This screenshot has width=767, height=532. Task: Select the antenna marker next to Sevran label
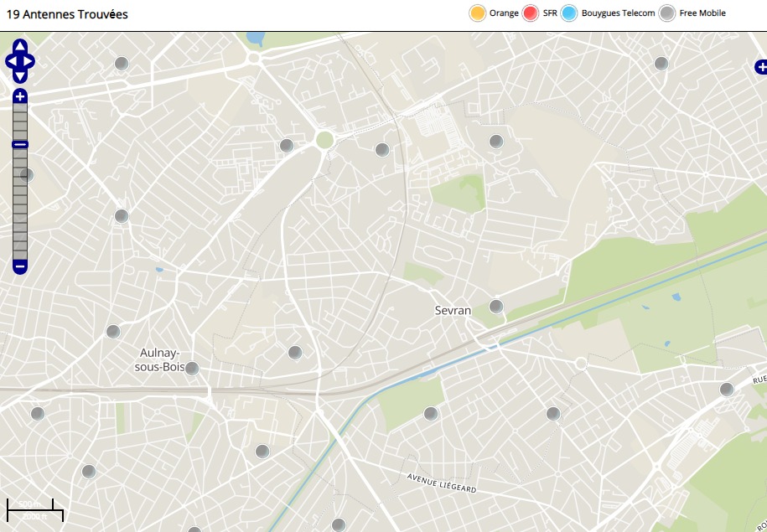tap(496, 307)
